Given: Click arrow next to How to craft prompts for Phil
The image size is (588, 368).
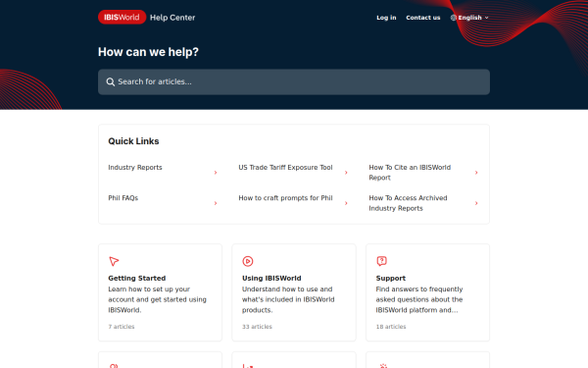Looking at the screenshot, I should point(346,203).
